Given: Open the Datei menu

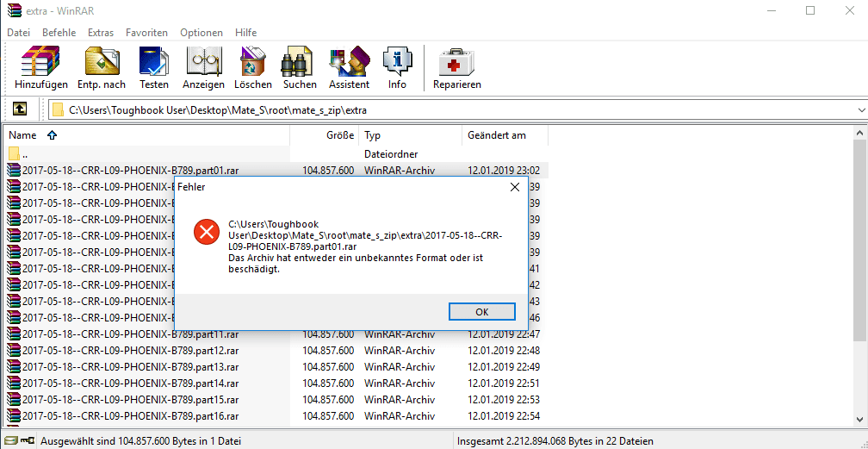Looking at the screenshot, I should point(18,33).
